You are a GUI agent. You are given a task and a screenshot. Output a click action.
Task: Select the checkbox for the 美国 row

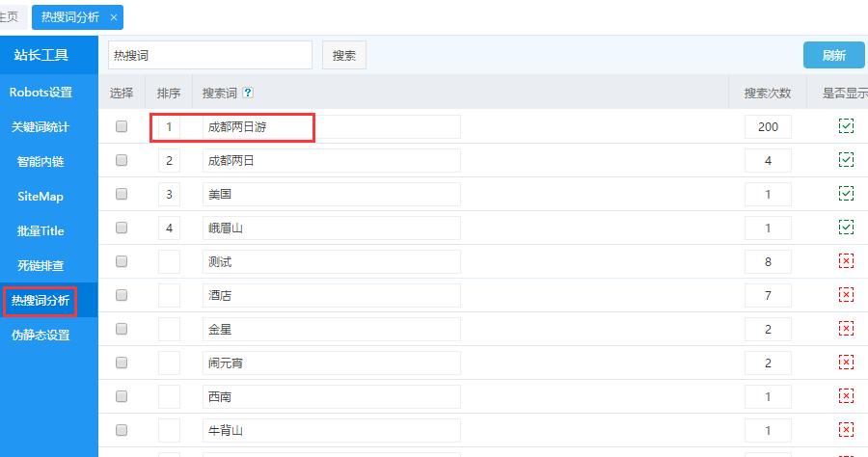coord(122,194)
